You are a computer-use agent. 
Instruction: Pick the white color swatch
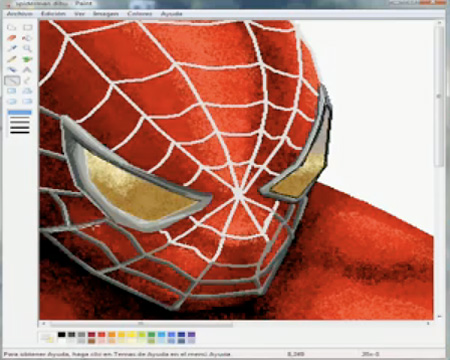pyautogui.click(x=61, y=341)
